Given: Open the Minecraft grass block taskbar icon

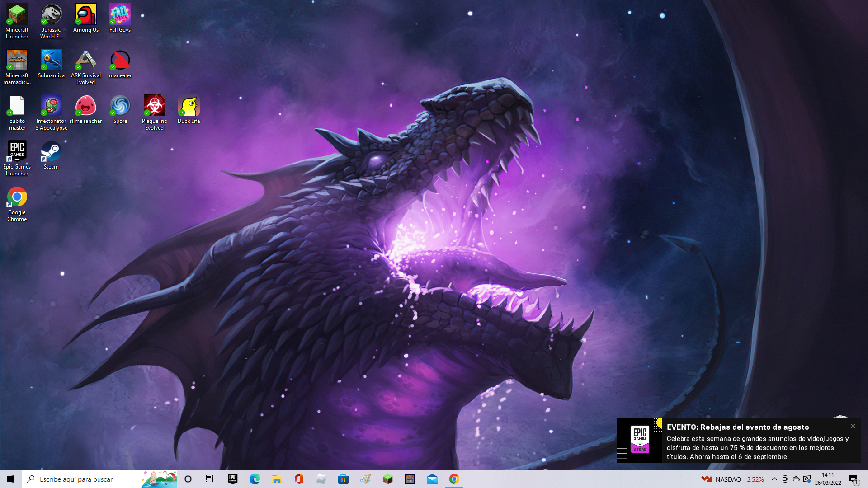Looking at the screenshot, I should 388,479.
